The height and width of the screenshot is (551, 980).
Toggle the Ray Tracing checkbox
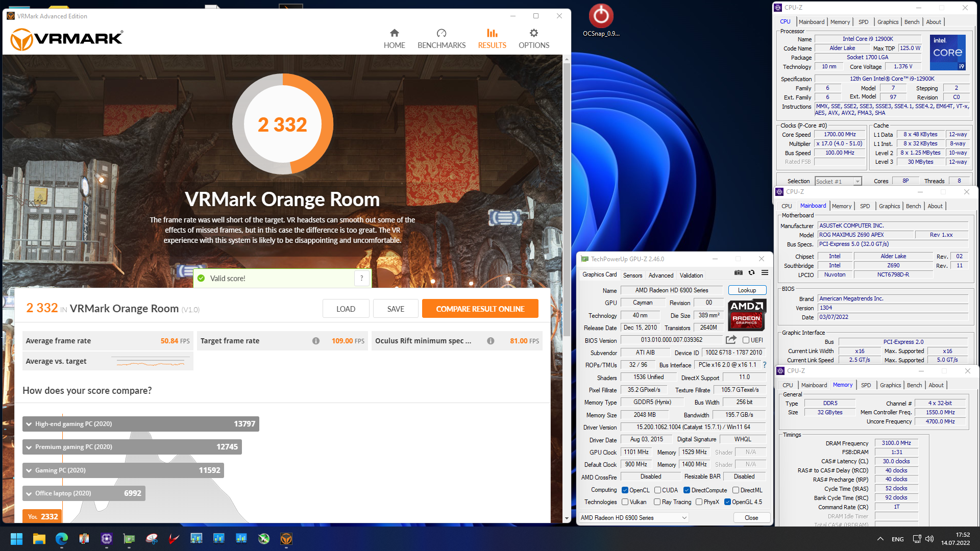[x=657, y=502]
